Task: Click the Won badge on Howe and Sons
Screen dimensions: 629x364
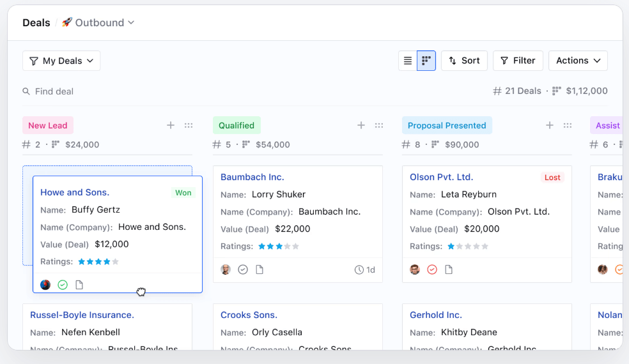Action: [x=183, y=193]
